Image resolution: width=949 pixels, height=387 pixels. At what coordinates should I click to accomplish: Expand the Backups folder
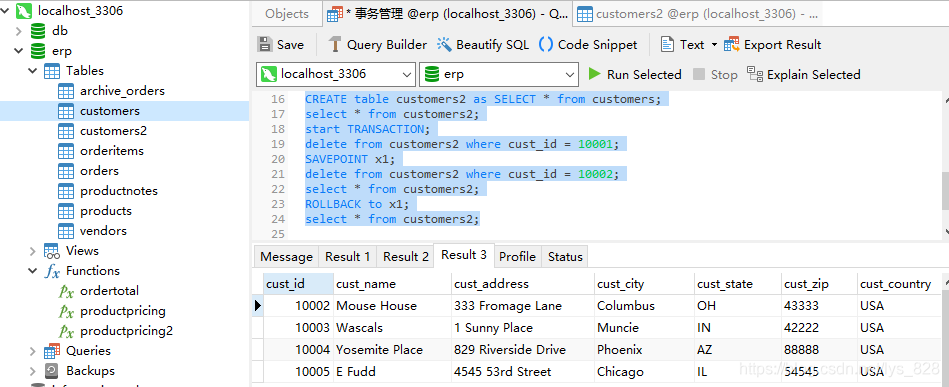32,371
